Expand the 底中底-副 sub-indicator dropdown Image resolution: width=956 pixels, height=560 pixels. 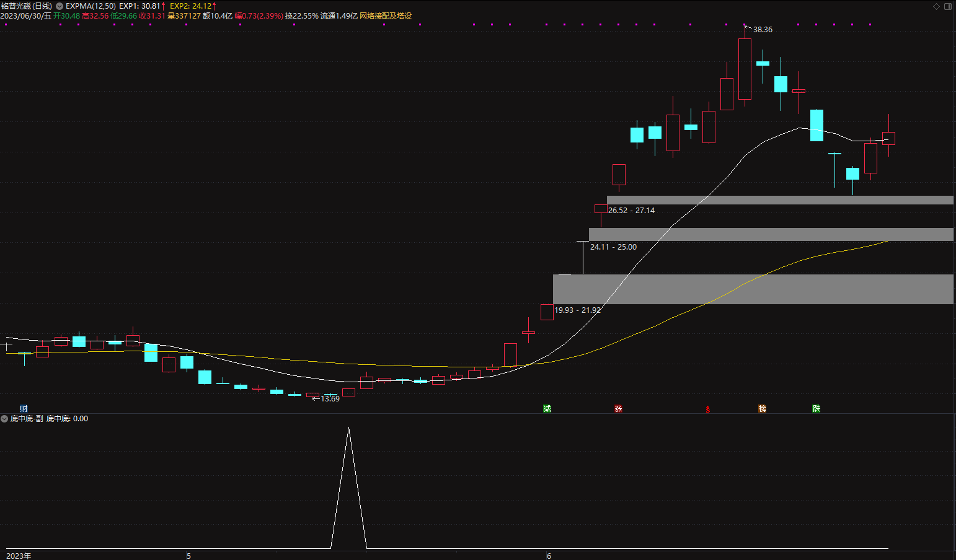pos(4,419)
